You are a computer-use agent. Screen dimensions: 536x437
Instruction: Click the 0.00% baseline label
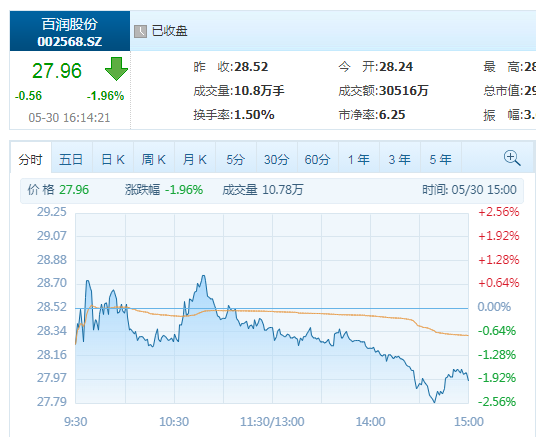click(x=494, y=307)
